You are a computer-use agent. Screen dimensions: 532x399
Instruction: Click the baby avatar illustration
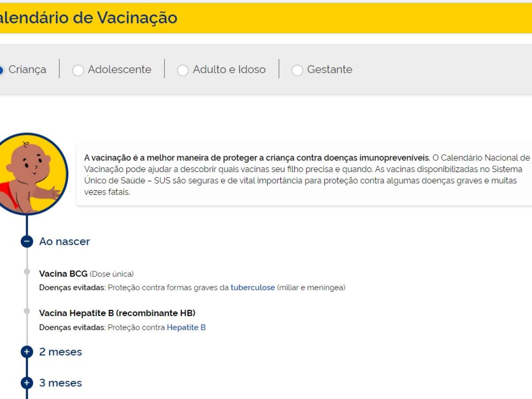click(30, 174)
